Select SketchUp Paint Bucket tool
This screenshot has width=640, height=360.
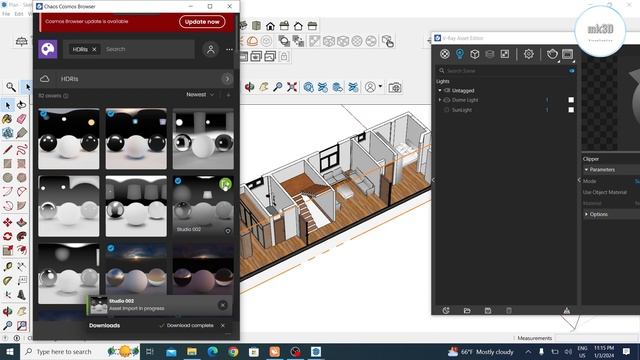coord(7,119)
